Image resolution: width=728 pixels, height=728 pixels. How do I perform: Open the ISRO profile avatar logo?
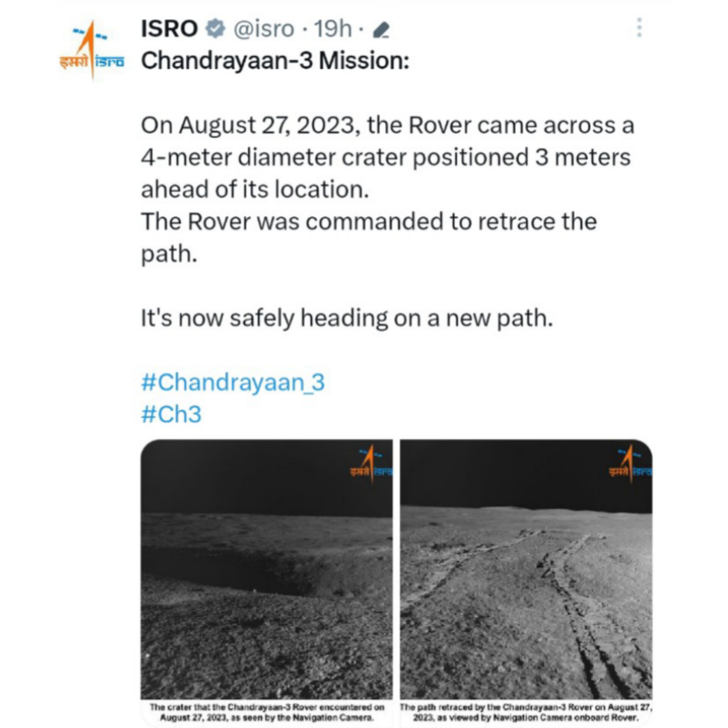pos(92,50)
